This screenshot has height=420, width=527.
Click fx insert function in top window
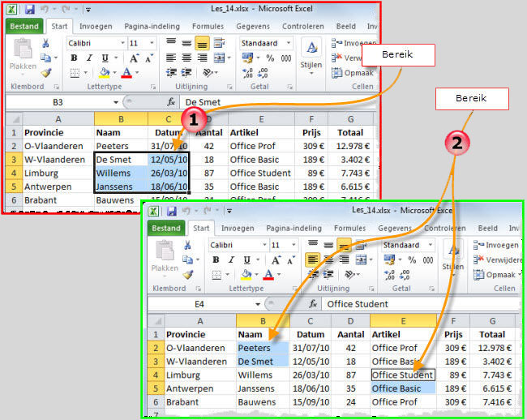click(171, 102)
